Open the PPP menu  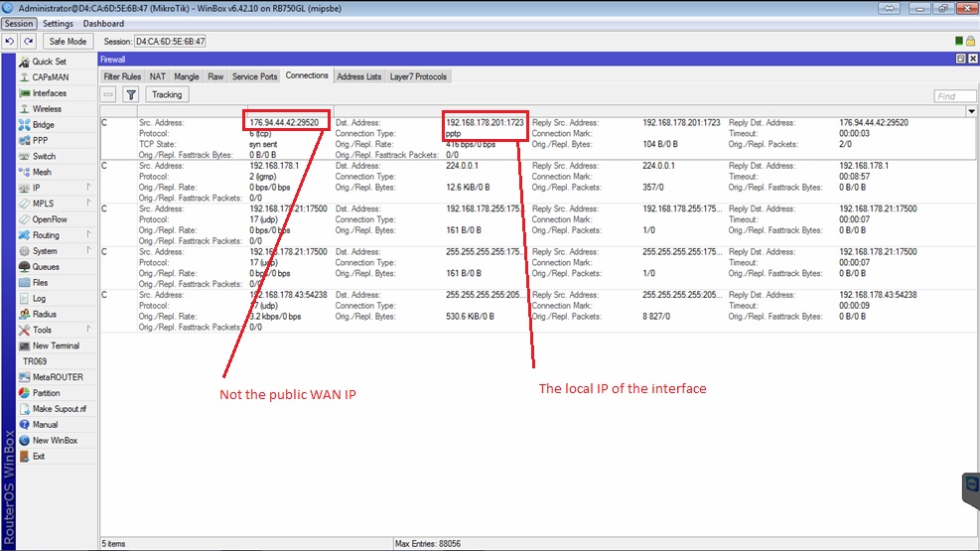pos(40,141)
